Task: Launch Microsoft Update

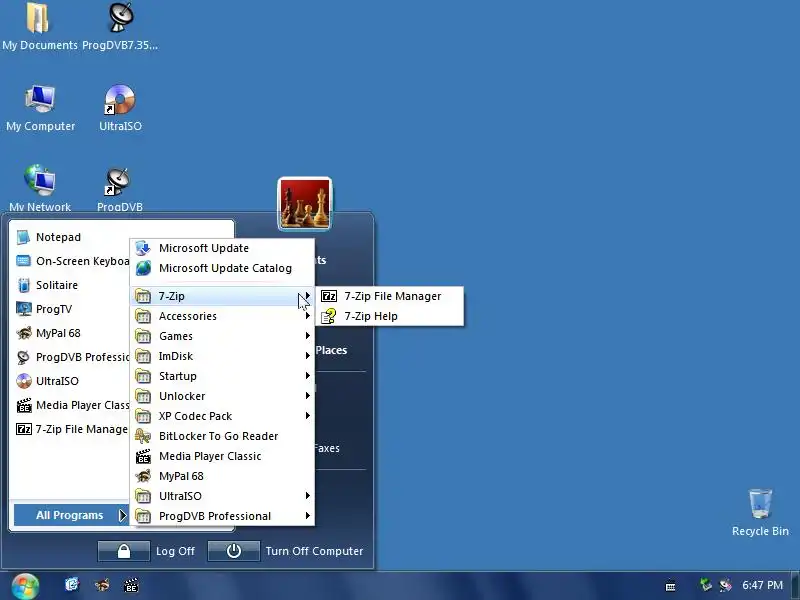Action: [x=222, y=248]
